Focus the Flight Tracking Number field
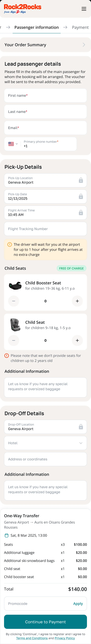This screenshot has height=644, width=91. pyautogui.click(x=45, y=229)
